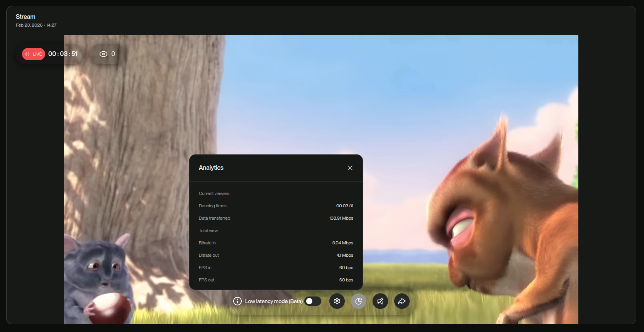The image size is (644, 332).
Task: Click the viewers eye icon
Action: pyautogui.click(x=103, y=54)
